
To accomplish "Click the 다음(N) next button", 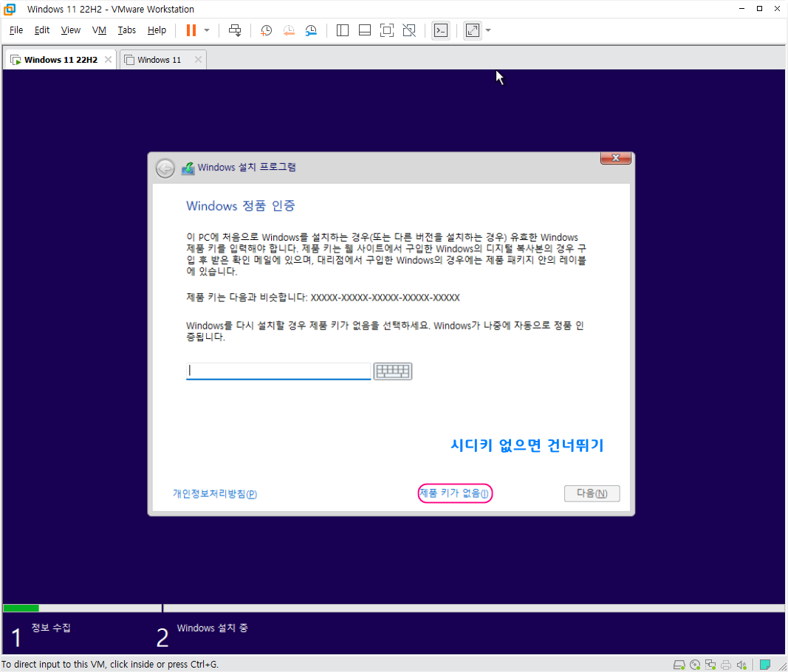I will click(x=592, y=493).
